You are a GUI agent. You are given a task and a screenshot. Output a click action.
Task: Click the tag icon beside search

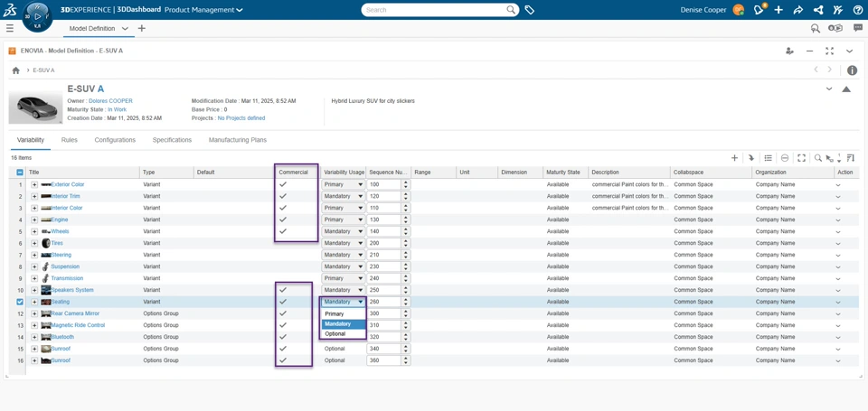530,10
